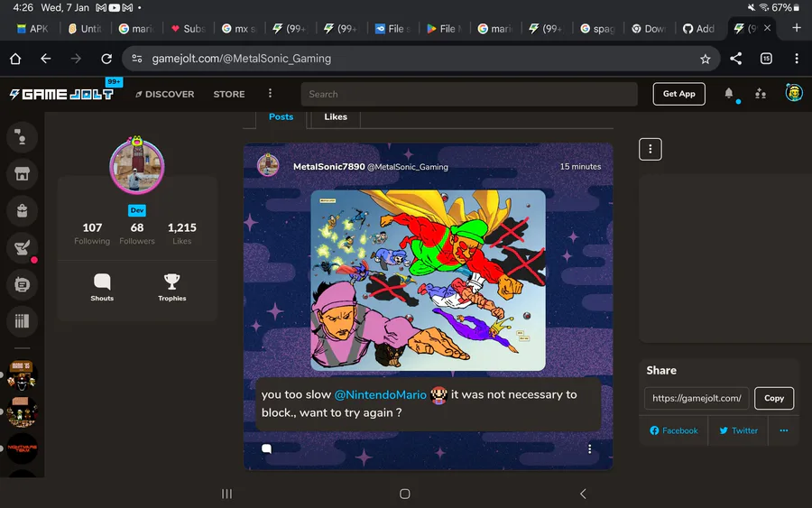Image resolution: width=812 pixels, height=508 pixels.
Task: Open the post author's small avatar
Action: [x=268, y=165]
